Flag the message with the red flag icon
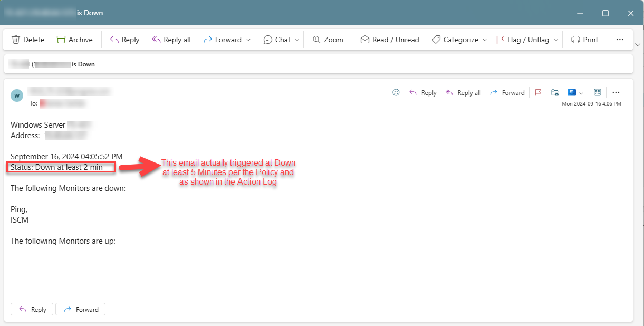This screenshot has width=644, height=326. [538, 92]
